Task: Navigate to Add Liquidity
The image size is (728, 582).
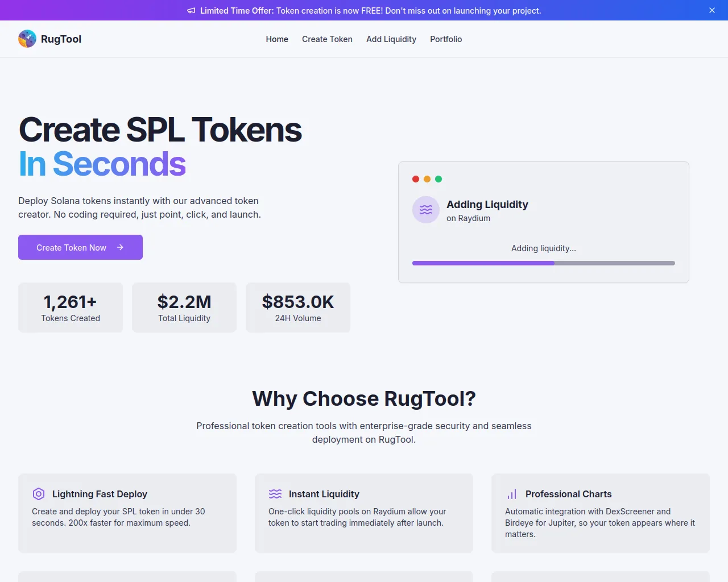Action: click(391, 39)
